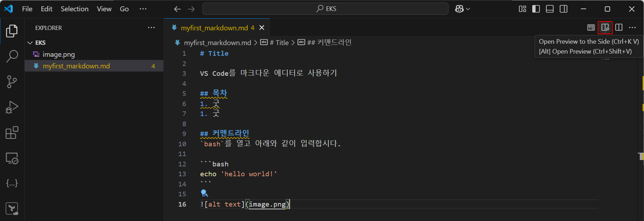Click the image.png link on line 16
This screenshot has width=644, height=221.
[x=267, y=204]
